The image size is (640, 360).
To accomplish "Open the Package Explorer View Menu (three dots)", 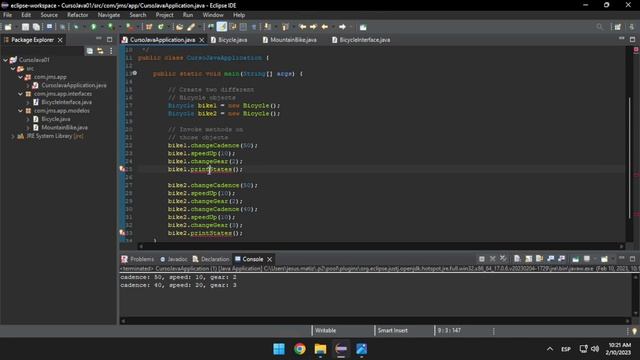I will pos(111,51).
